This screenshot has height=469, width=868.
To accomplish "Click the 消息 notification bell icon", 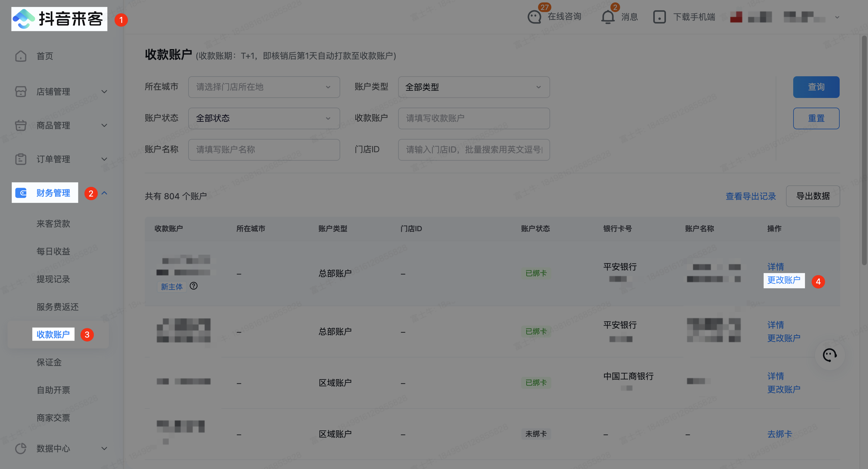I will click(608, 17).
